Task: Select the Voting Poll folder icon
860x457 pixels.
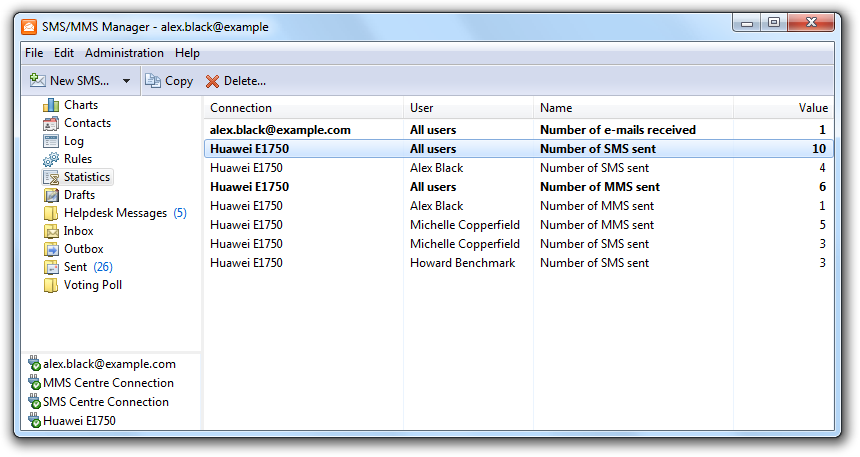Action: coord(51,285)
